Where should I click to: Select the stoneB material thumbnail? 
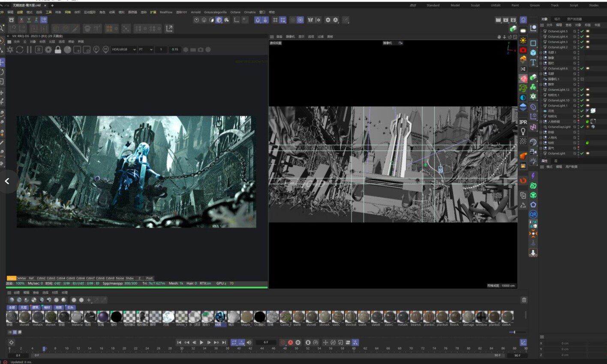[x=25, y=317]
